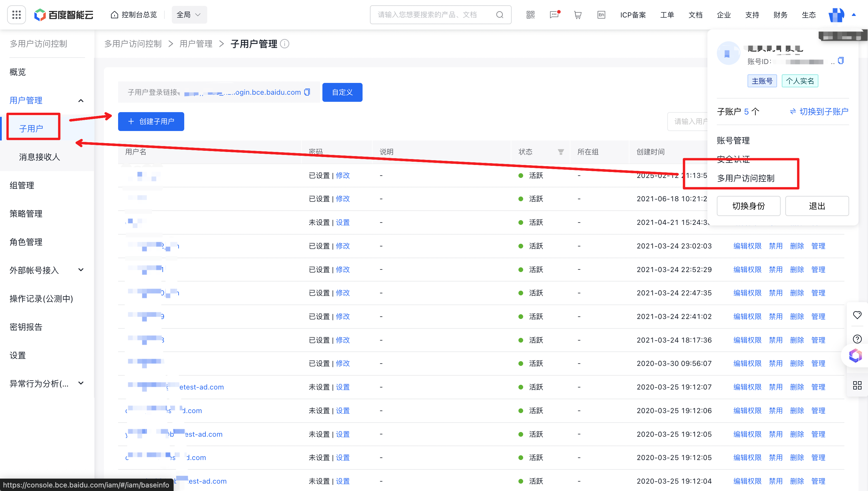
Task: Select 消息接收人 in the sidebar
Action: pos(40,157)
